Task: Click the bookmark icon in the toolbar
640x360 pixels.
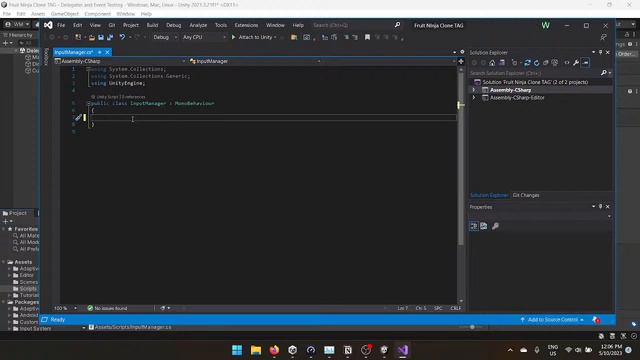Action: point(367,37)
